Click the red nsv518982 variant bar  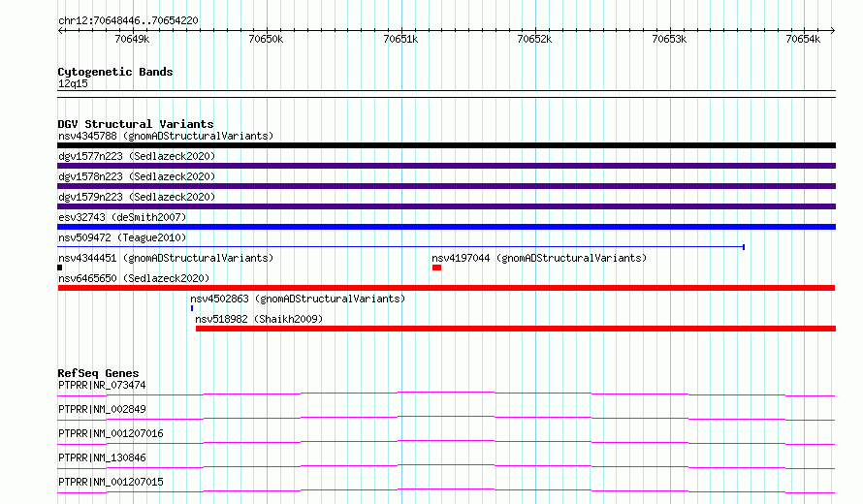click(516, 329)
